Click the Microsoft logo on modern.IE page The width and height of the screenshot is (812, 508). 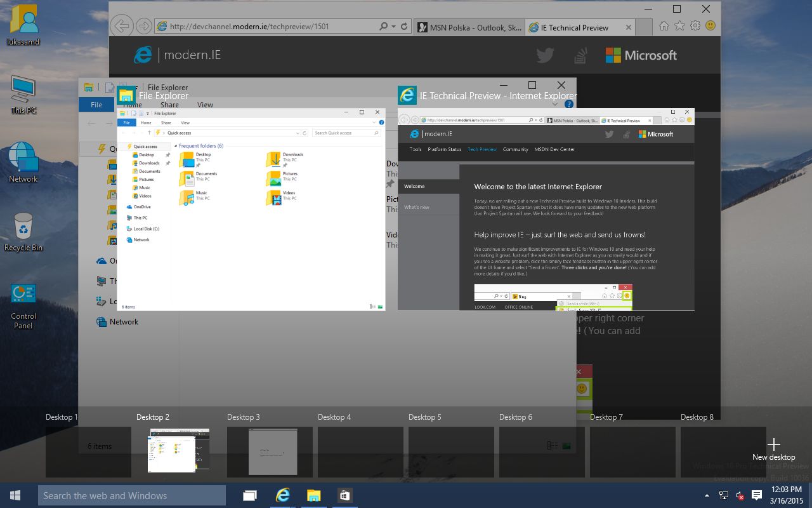[x=641, y=55]
